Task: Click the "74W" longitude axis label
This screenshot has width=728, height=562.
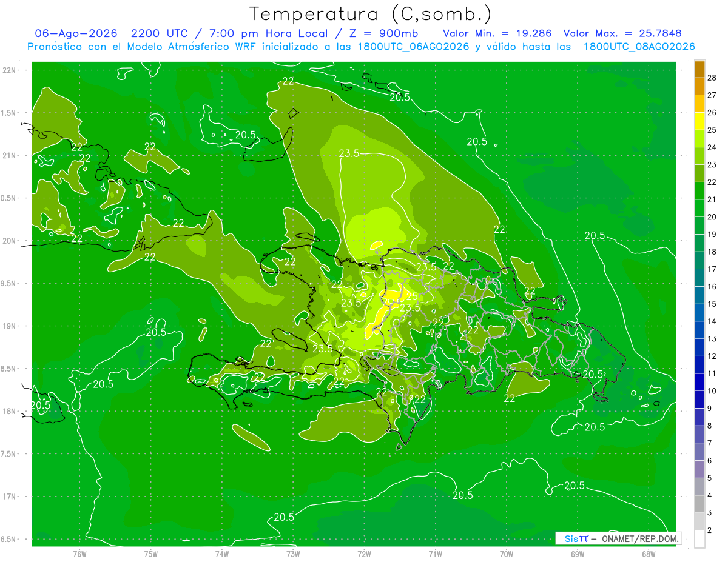Action: [222, 554]
